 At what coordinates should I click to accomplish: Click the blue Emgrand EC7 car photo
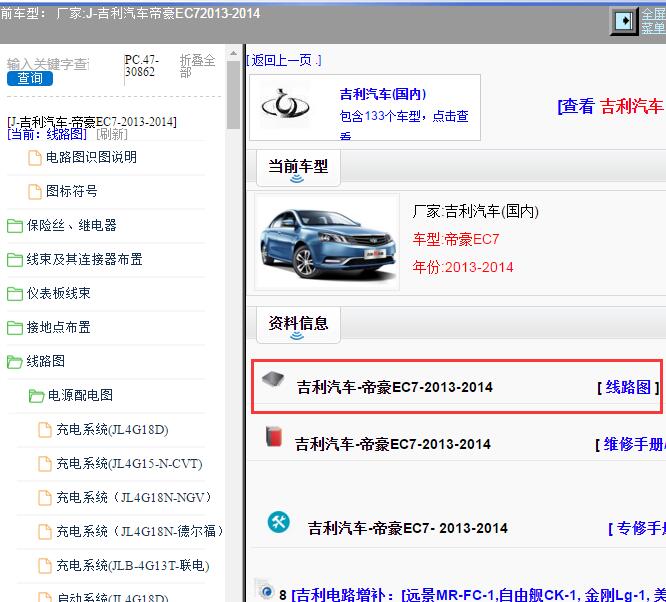click(x=327, y=242)
